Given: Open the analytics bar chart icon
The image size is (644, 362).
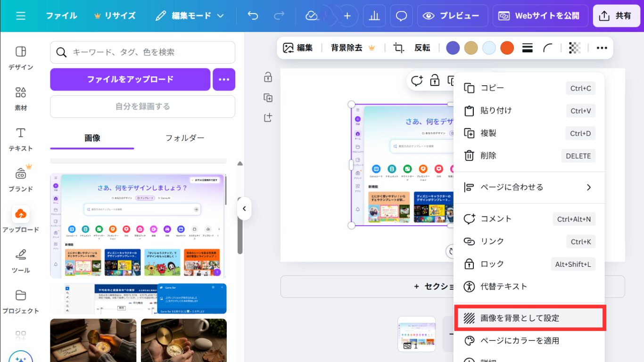Looking at the screenshot, I should pyautogui.click(x=374, y=16).
